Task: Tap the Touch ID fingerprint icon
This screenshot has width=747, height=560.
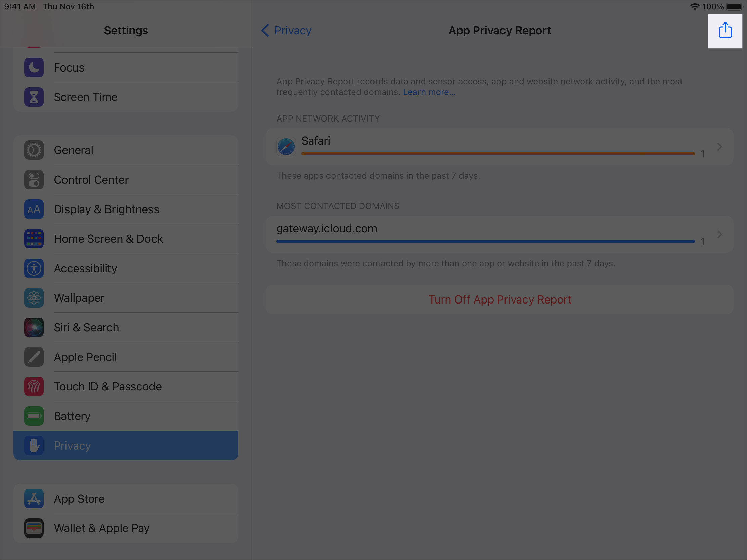Action: [x=34, y=386]
